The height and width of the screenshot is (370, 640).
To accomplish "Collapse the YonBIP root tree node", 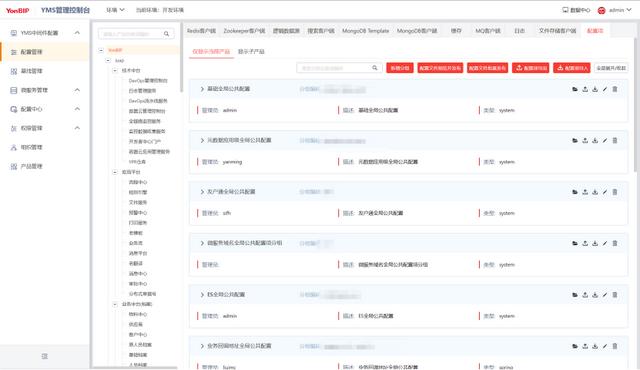I will (x=101, y=50).
